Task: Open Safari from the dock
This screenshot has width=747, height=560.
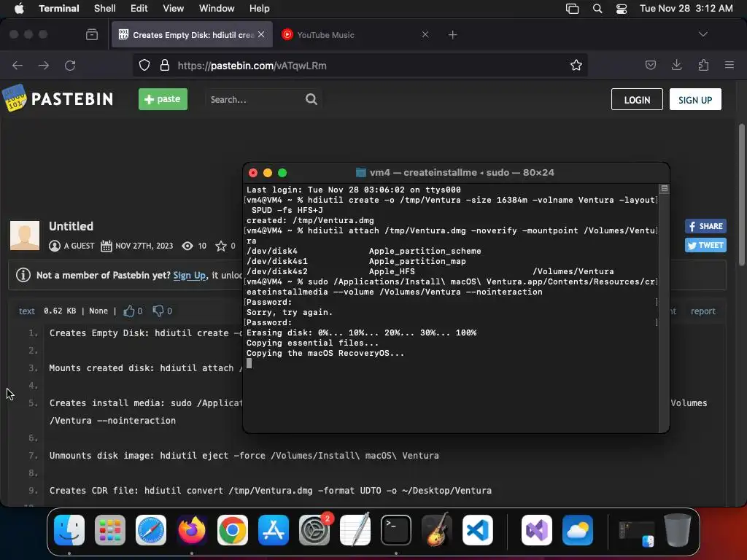Action: pyautogui.click(x=151, y=530)
